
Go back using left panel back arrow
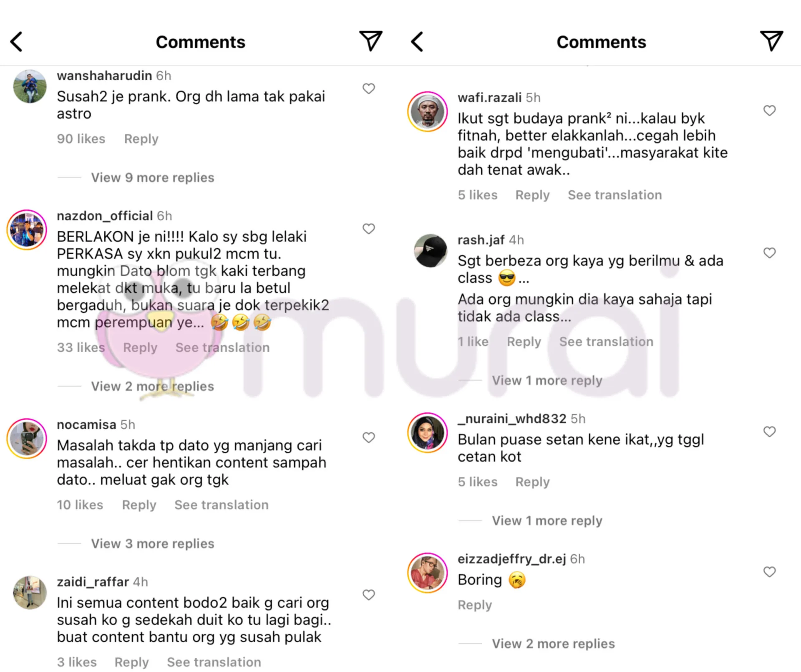(x=16, y=42)
